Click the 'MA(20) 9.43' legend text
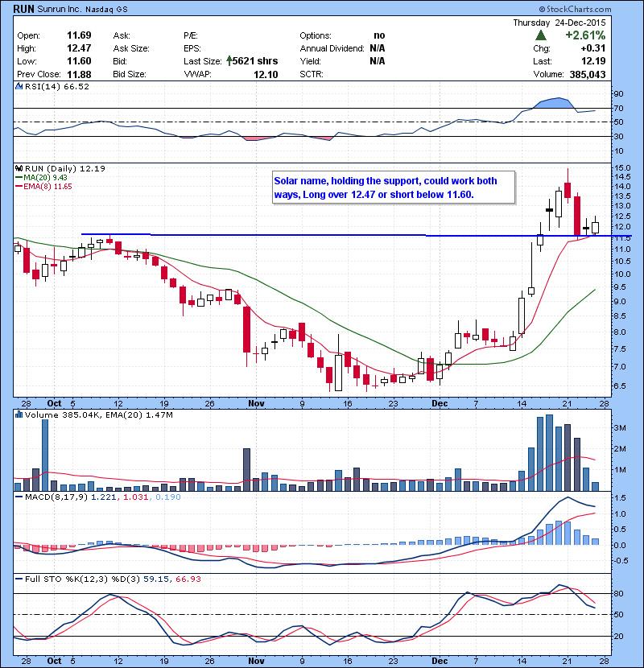The image size is (644, 668). 45,178
